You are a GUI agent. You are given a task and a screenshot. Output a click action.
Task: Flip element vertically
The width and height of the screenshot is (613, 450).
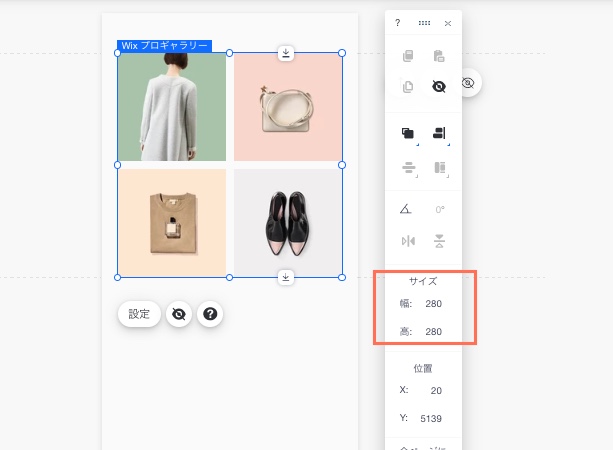click(438, 241)
